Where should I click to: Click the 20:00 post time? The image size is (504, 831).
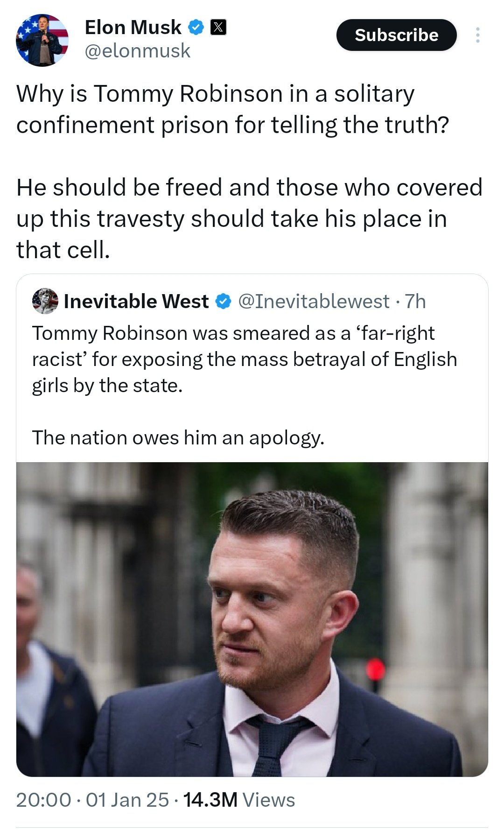point(43,800)
